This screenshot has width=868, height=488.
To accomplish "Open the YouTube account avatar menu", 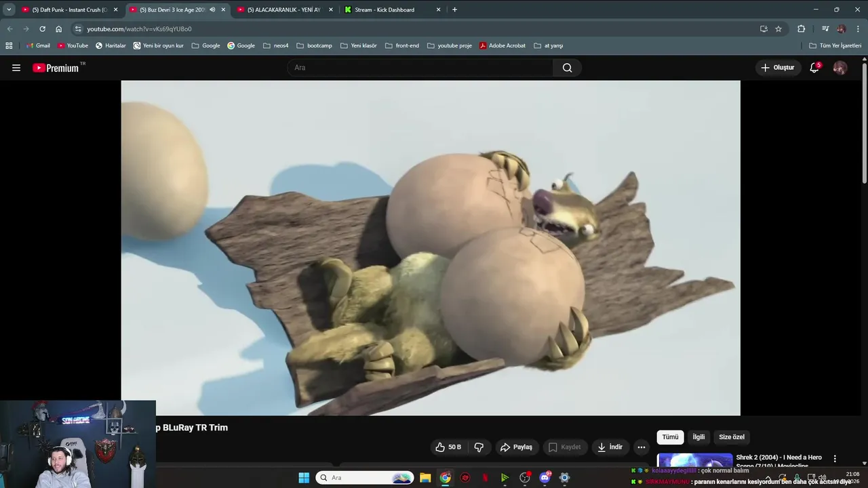I will (840, 68).
